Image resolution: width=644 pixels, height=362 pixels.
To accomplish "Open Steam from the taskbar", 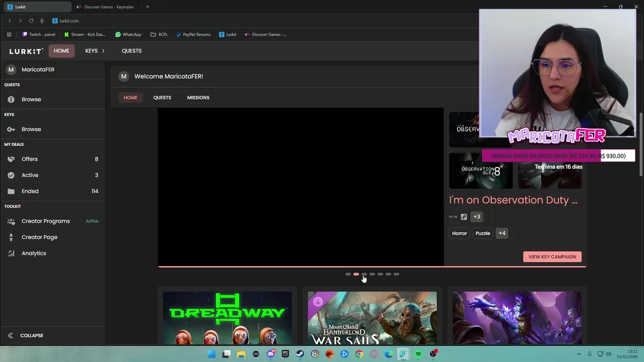I will 300,354.
